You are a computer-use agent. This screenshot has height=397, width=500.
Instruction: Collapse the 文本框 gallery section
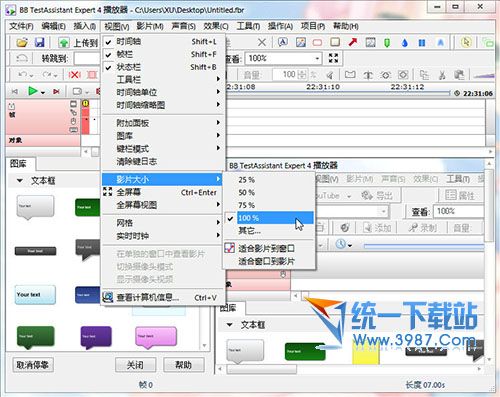pyautogui.click(x=20, y=181)
